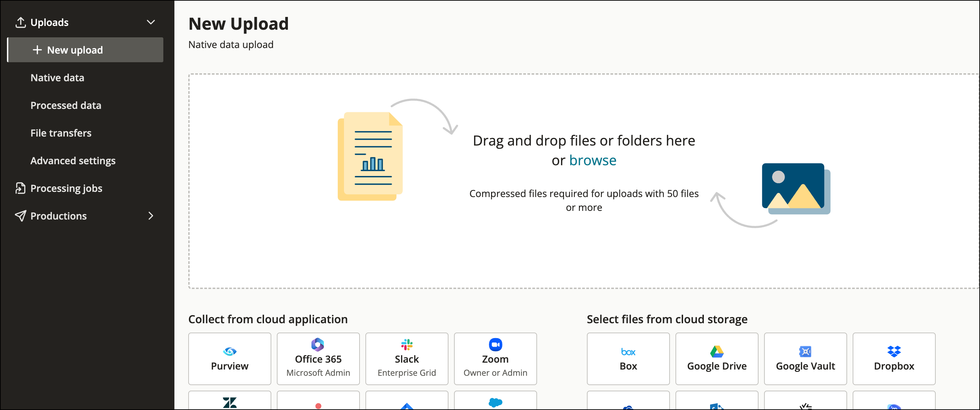
Task: Open the Native data page
Action: pos(57,77)
